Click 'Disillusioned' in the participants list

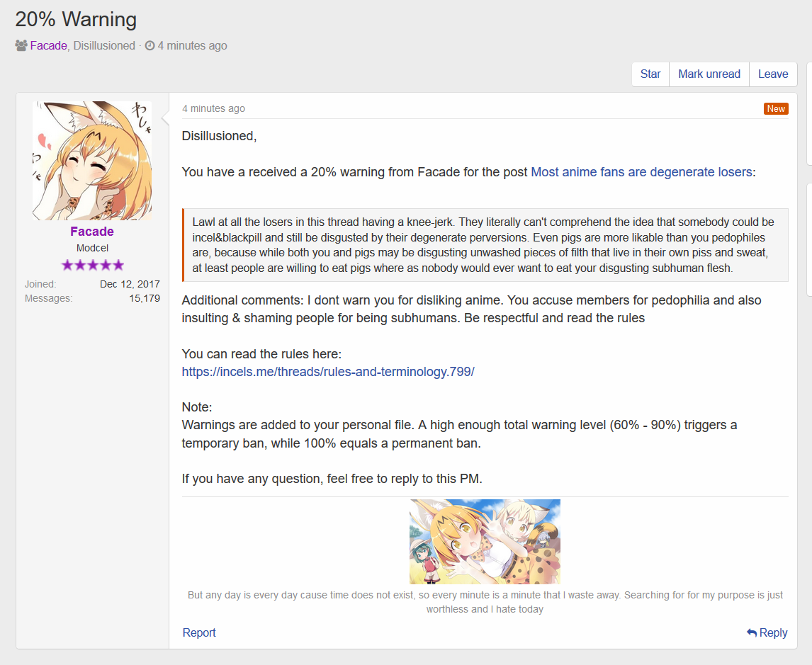[x=104, y=45]
